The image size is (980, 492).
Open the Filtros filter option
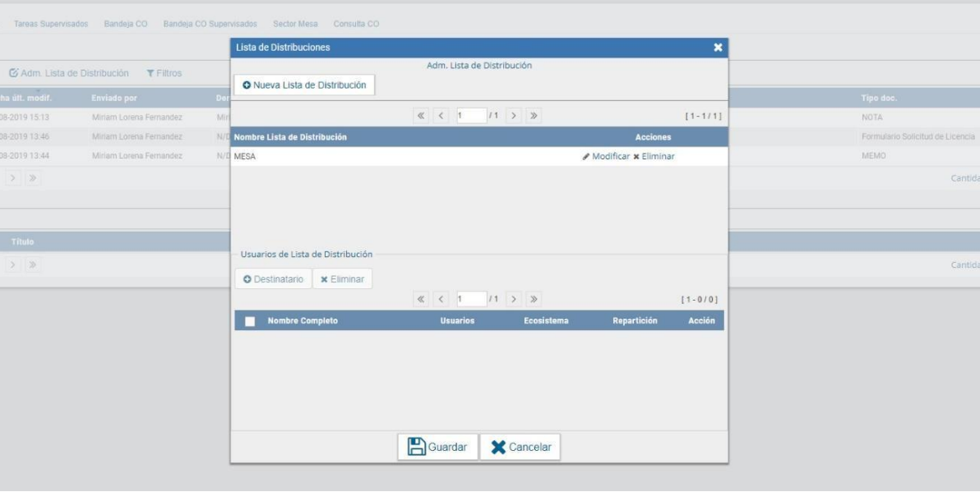[164, 73]
